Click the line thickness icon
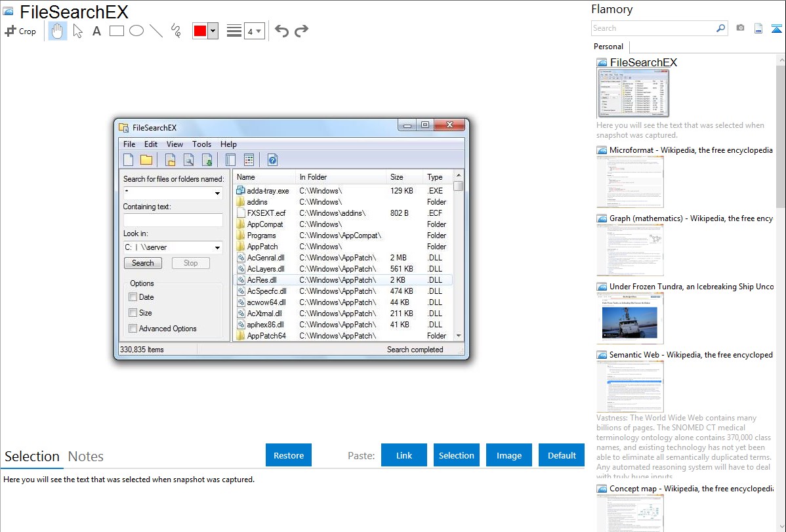This screenshot has width=786, height=532. 234,31
